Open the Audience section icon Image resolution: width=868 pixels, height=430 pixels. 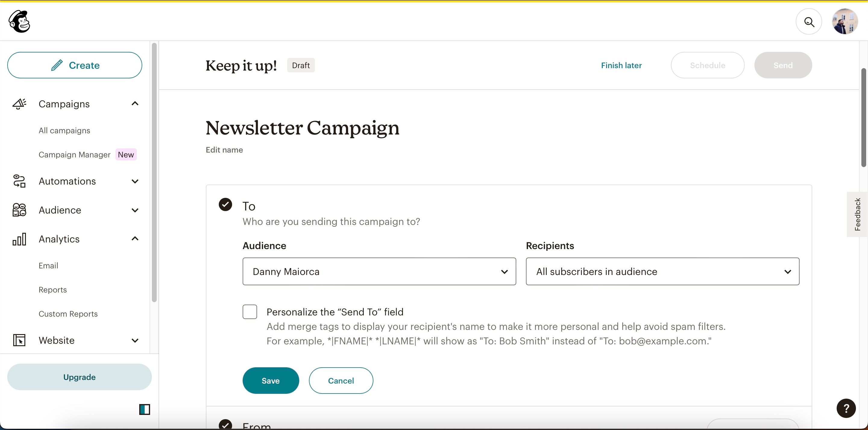coord(19,210)
